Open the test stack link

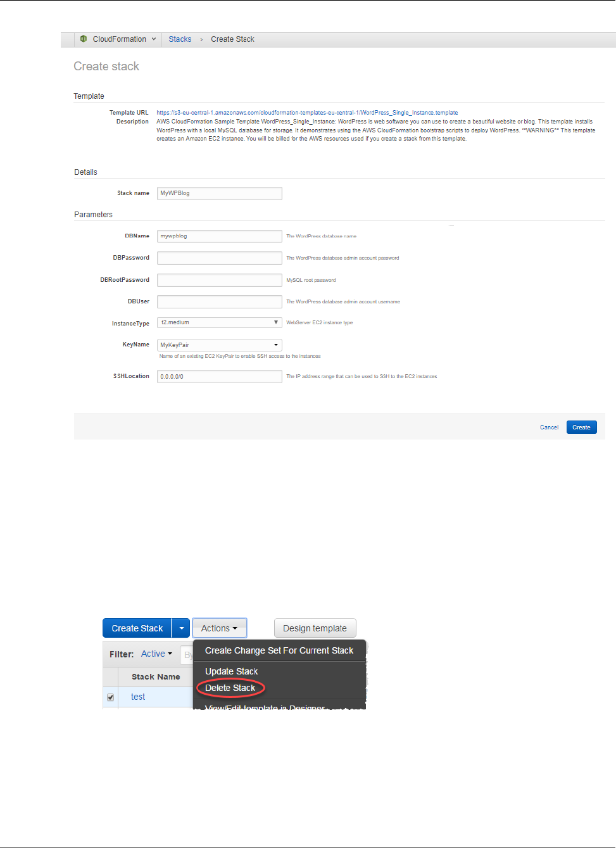pos(138,697)
